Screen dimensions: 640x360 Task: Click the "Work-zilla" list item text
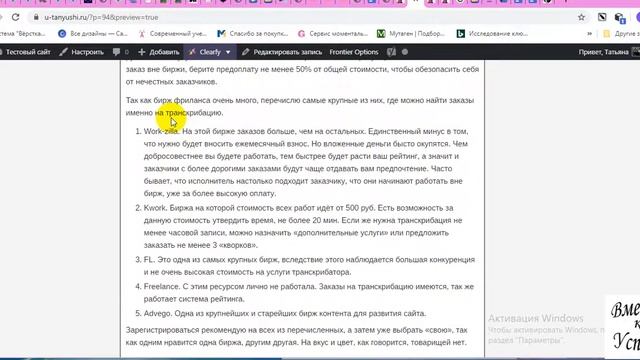pyautogui.click(x=161, y=131)
